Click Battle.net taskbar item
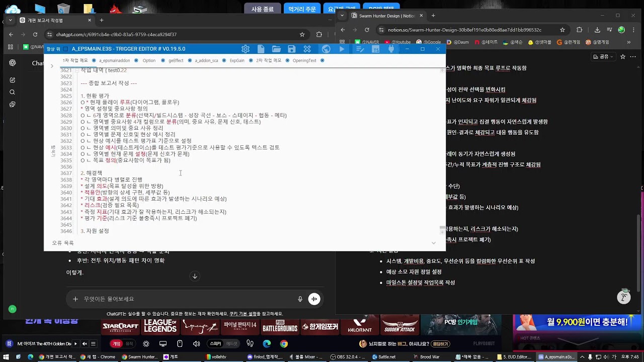 pos(384,357)
